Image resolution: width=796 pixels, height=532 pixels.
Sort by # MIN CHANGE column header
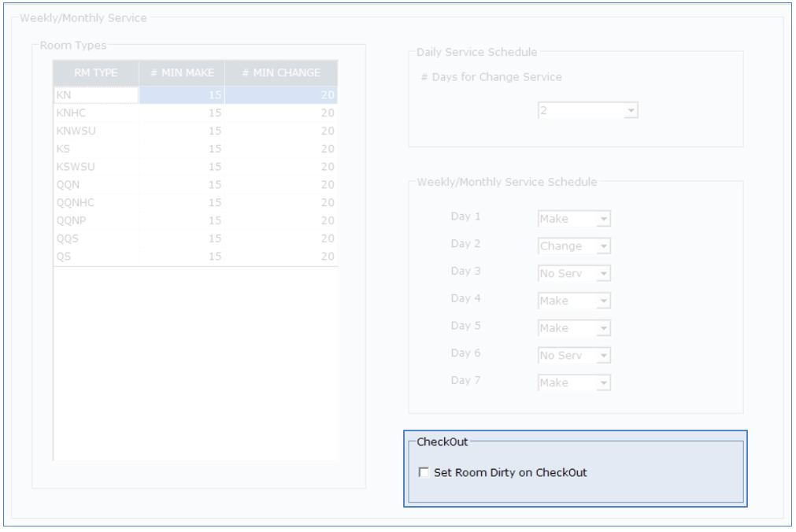tap(281, 72)
